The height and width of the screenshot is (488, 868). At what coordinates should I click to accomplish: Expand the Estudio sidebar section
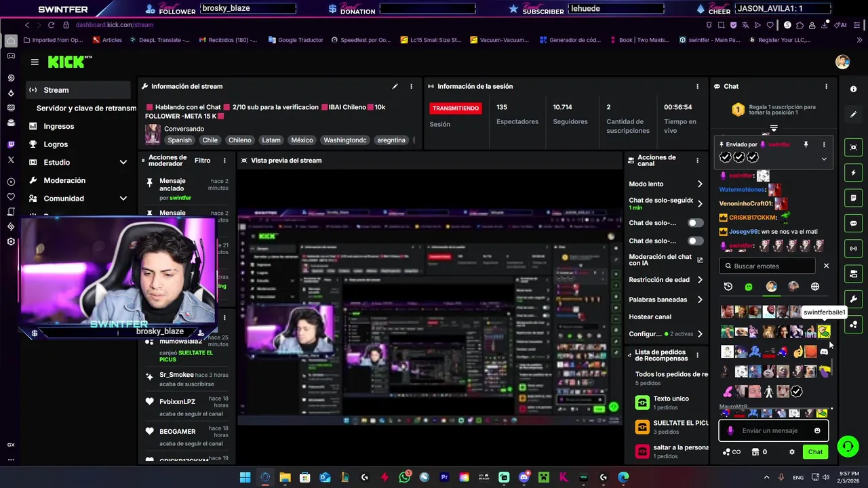pyautogui.click(x=123, y=163)
